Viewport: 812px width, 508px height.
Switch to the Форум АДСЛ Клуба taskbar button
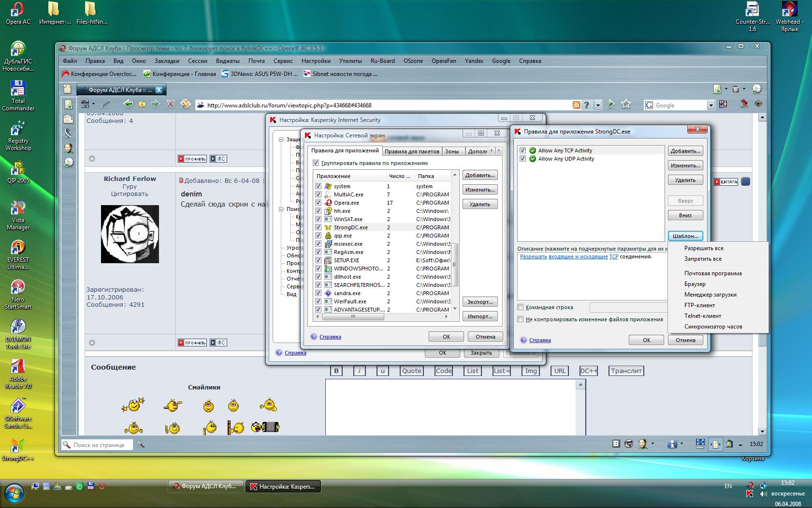(205, 486)
